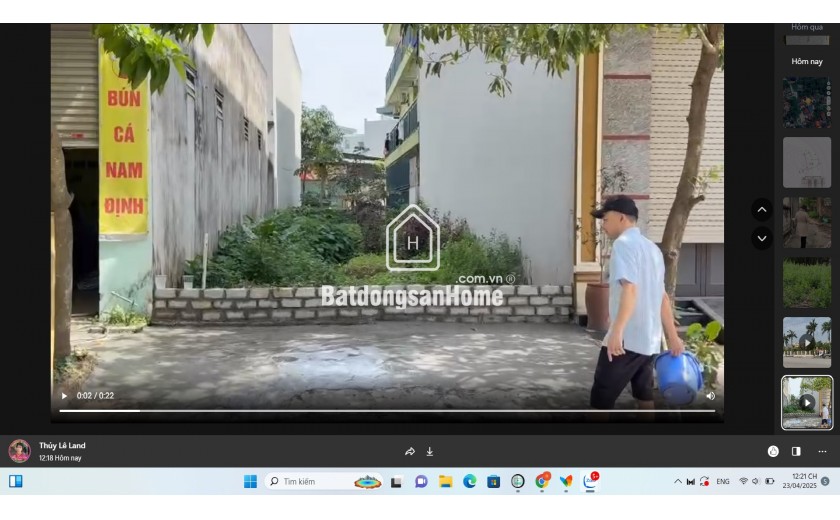
Task: Open battery status in system tray
Action: pos(769,481)
